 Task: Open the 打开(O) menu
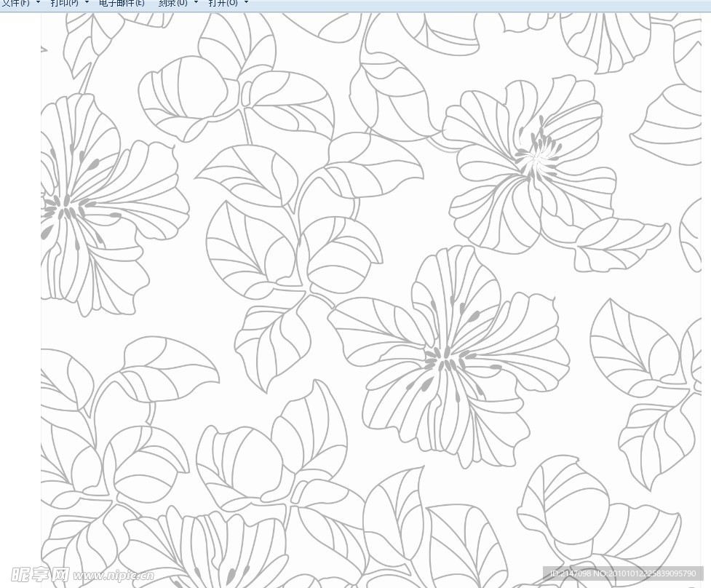click(223, 3)
